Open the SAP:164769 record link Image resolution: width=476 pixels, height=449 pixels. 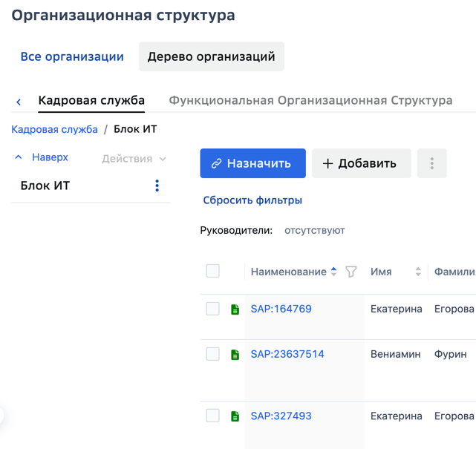click(x=281, y=309)
